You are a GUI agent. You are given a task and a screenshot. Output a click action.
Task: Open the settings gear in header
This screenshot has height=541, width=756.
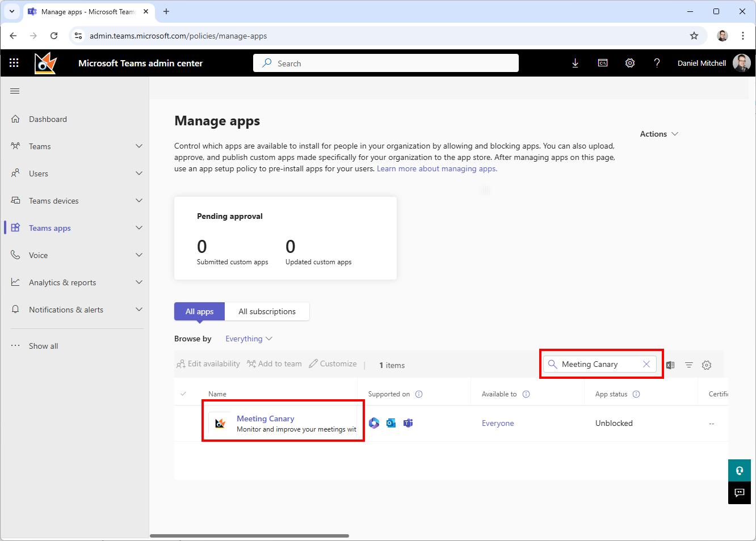(630, 63)
